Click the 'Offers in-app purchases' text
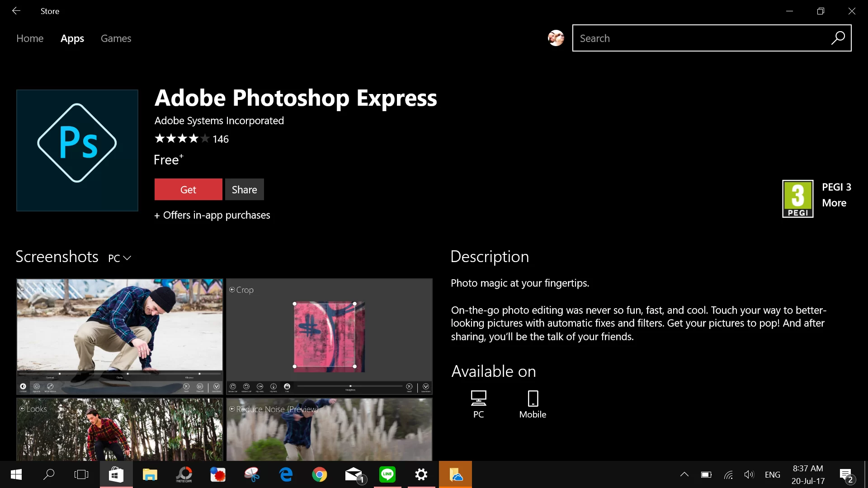 [x=217, y=215]
